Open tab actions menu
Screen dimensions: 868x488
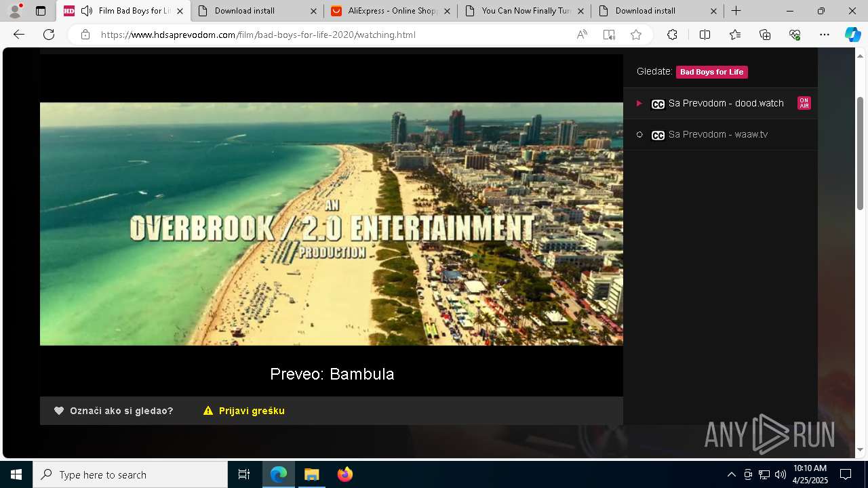click(x=41, y=11)
